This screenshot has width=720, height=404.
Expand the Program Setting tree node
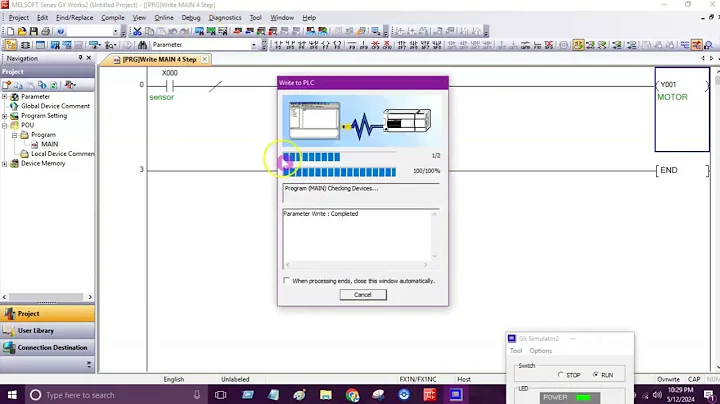coord(5,116)
